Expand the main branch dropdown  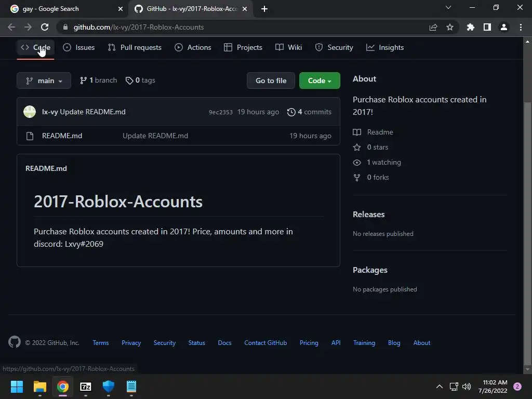tap(44, 81)
